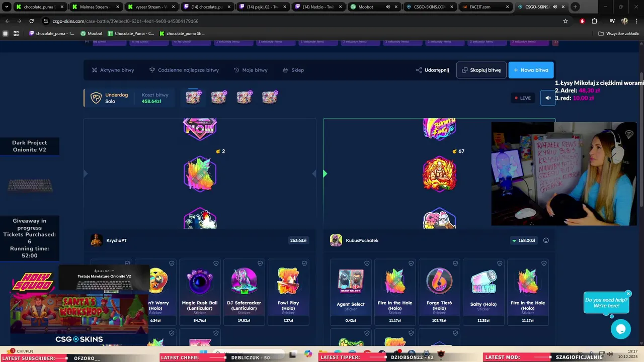Screen dimensions: 644x362
Task: Open the Salty (Holo) sticker card
Action: click(x=484, y=292)
